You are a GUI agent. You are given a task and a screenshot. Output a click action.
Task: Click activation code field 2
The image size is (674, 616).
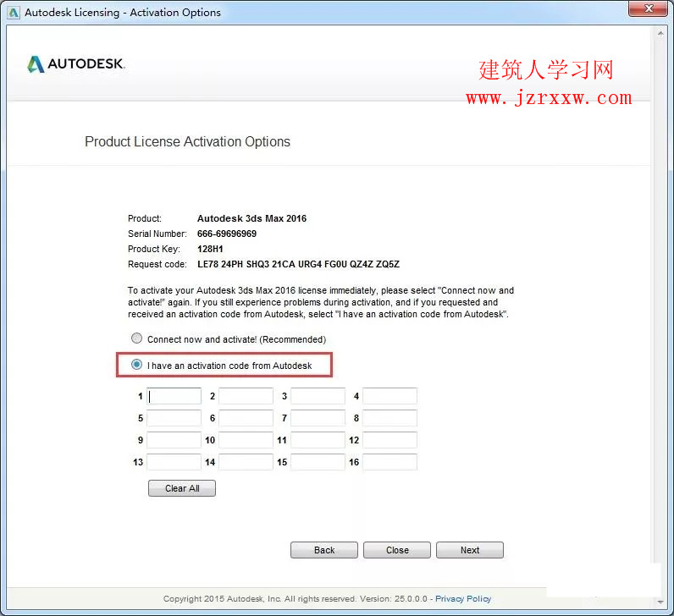tap(246, 396)
